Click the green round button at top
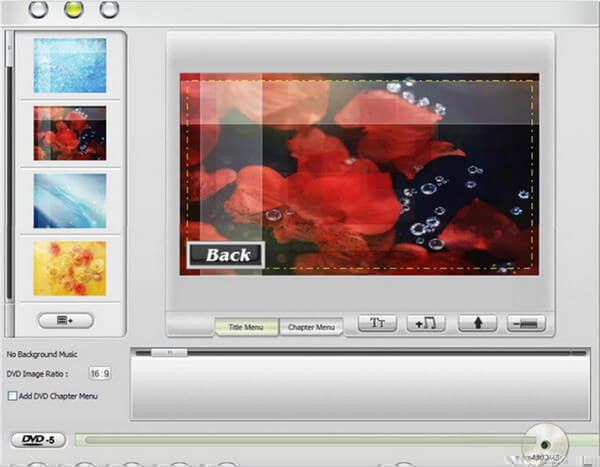Image resolution: width=600 pixels, height=467 pixels. (x=73, y=9)
